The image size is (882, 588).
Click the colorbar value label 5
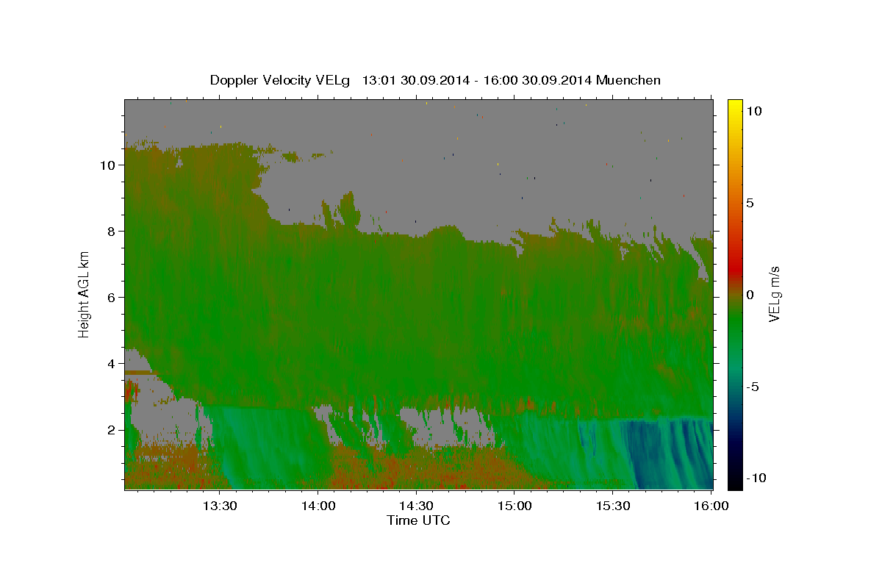pyautogui.click(x=750, y=202)
